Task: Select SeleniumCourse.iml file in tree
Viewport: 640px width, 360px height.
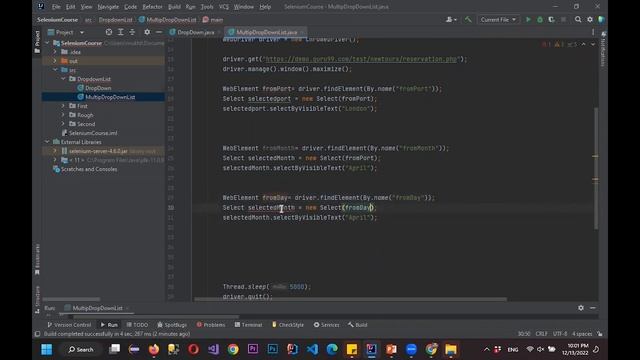Action: 93,133
